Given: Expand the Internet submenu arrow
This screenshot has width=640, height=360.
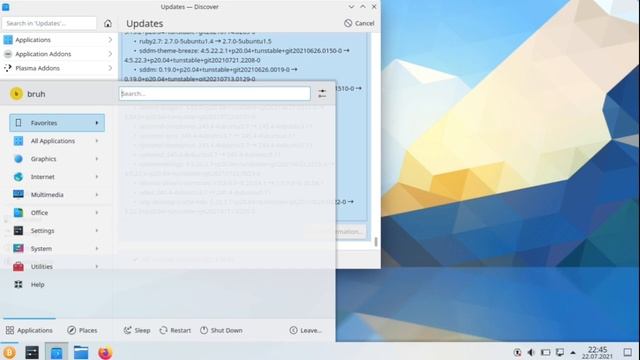Looking at the screenshot, I should click(97, 177).
